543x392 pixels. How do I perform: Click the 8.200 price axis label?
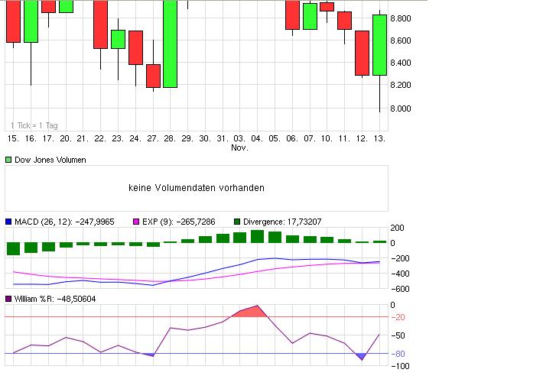(x=401, y=85)
